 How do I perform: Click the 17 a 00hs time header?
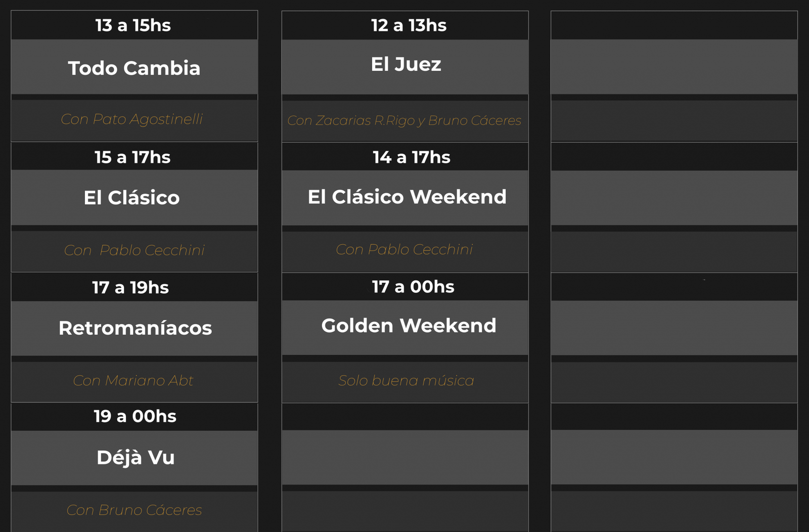point(413,287)
